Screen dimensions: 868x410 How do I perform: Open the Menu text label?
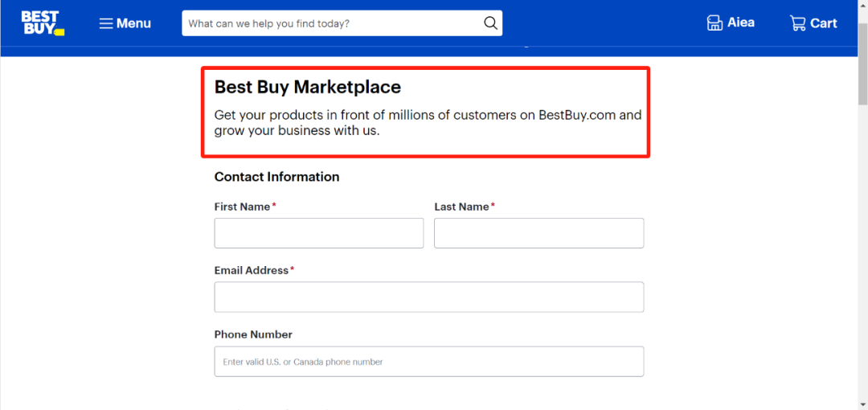[133, 23]
